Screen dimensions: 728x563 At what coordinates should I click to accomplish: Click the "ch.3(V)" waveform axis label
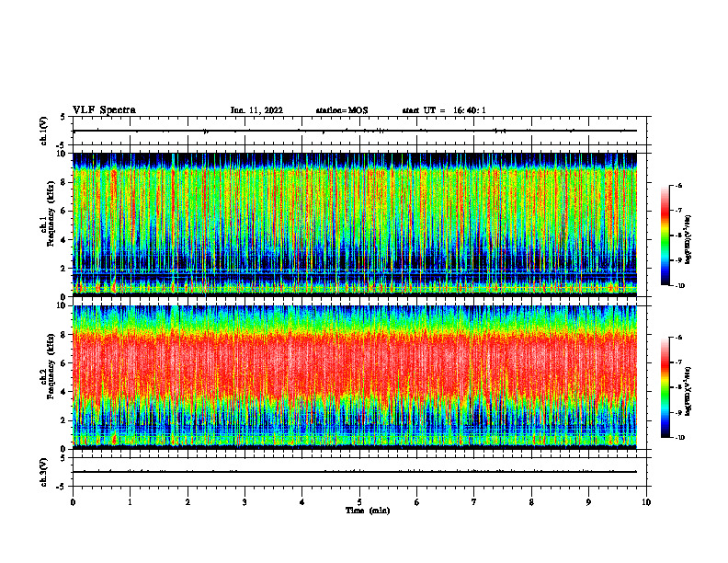point(44,472)
